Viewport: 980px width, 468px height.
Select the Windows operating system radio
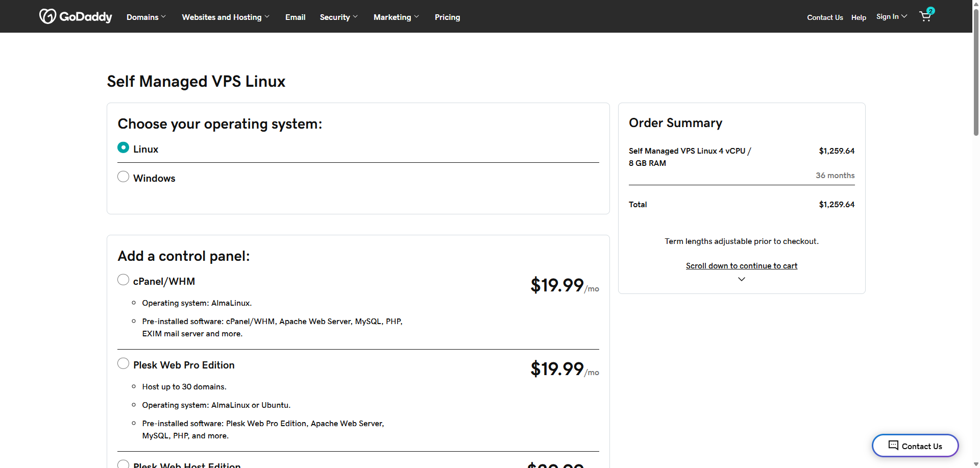(x=123, y=177)
